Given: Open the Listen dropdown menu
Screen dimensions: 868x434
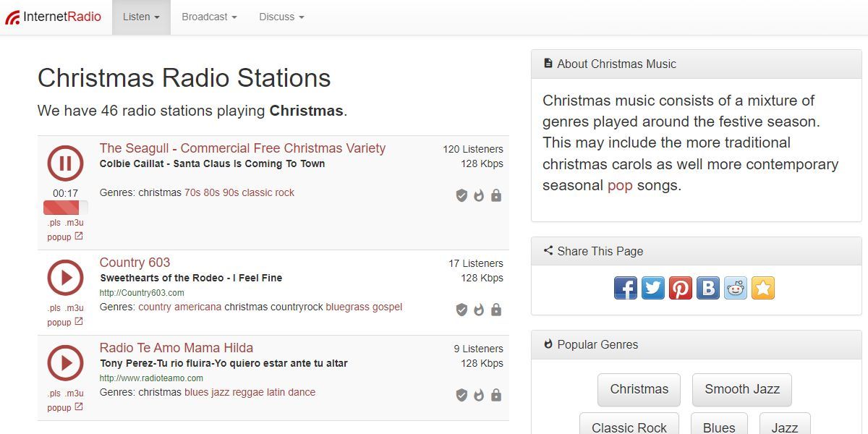Looking at the screenshot, I should point(141,17).
